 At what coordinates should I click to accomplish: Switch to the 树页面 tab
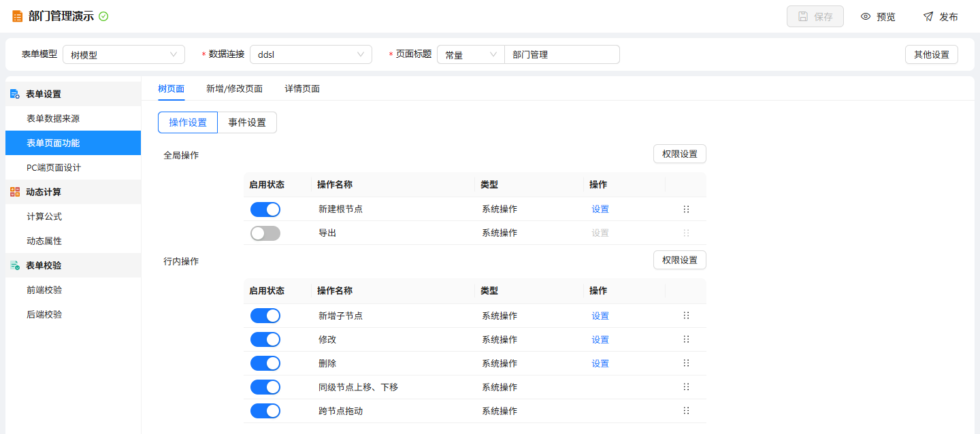tap(171, 88)
